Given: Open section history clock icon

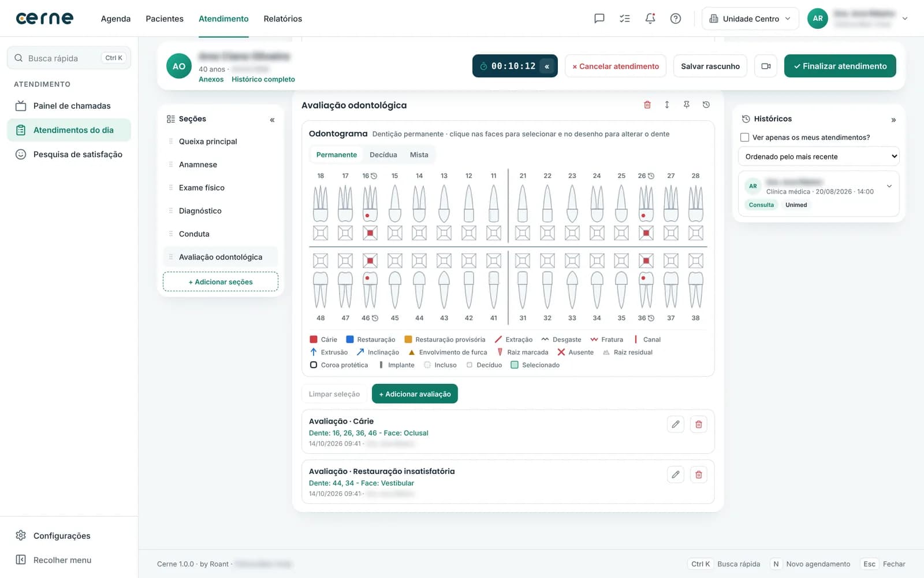Looking at the screenshot, I should click(x=706, y=105).
